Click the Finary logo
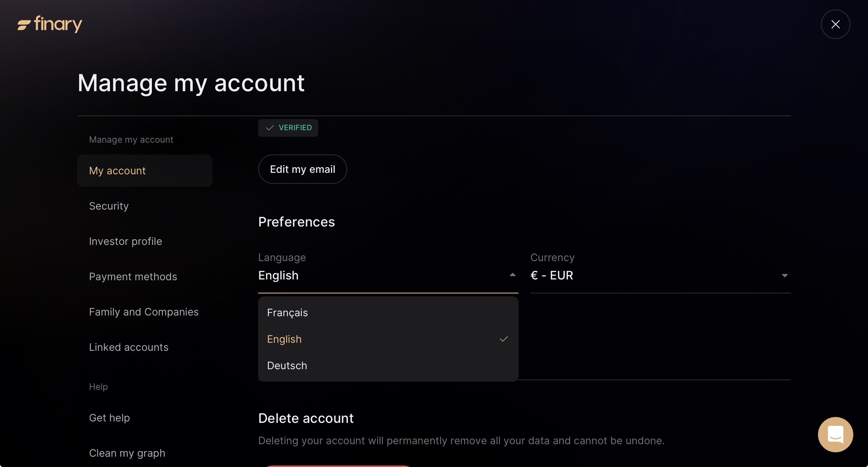Image resolution: width=868 pixels, height=467 pixels. tap(50, 24)
